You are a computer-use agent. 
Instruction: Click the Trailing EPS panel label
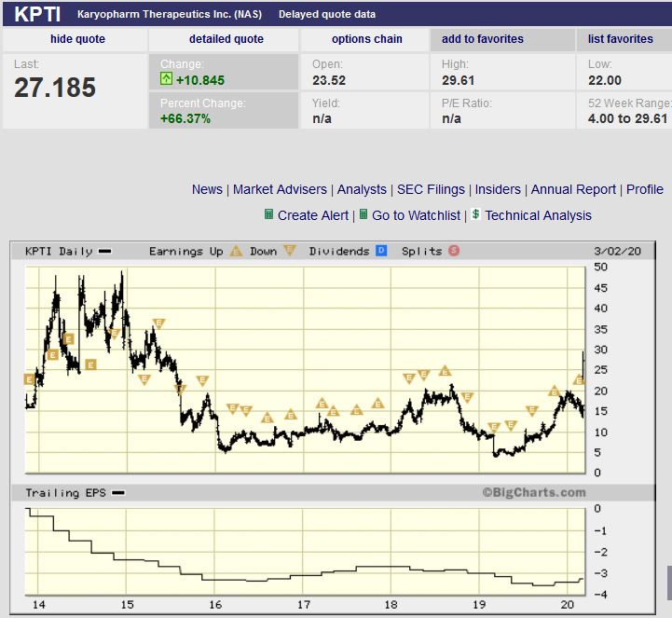(65, 493)
